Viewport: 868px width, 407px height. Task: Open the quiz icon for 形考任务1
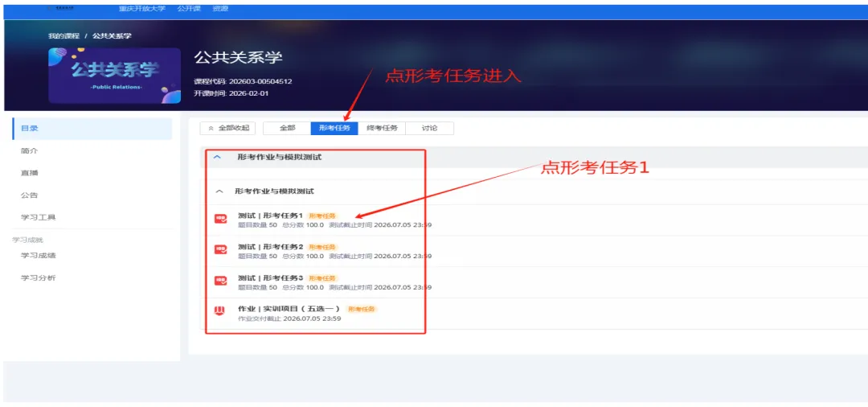pyautogui.click(x=220, y=219)
